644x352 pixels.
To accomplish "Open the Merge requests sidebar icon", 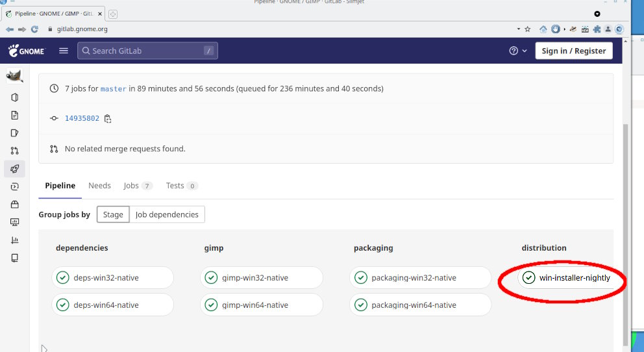I will click(15, 151).
